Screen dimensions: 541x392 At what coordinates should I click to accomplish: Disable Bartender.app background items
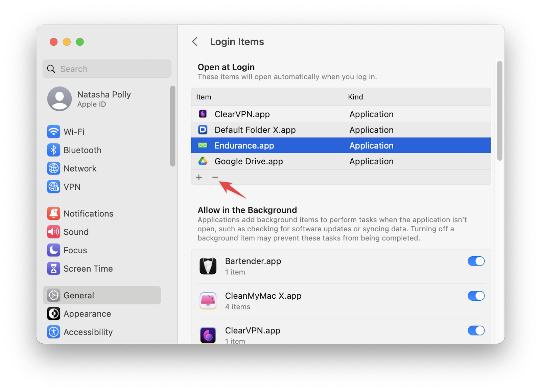point(476,261)
